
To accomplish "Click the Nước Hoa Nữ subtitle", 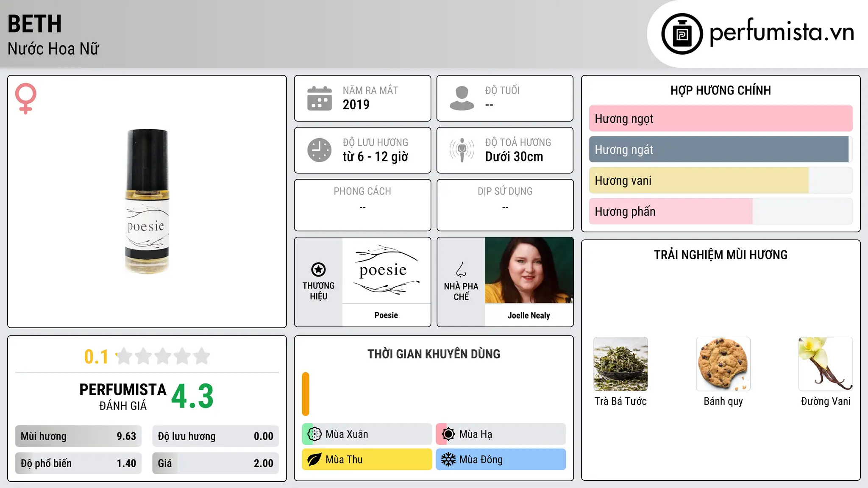I will point(53,49).
